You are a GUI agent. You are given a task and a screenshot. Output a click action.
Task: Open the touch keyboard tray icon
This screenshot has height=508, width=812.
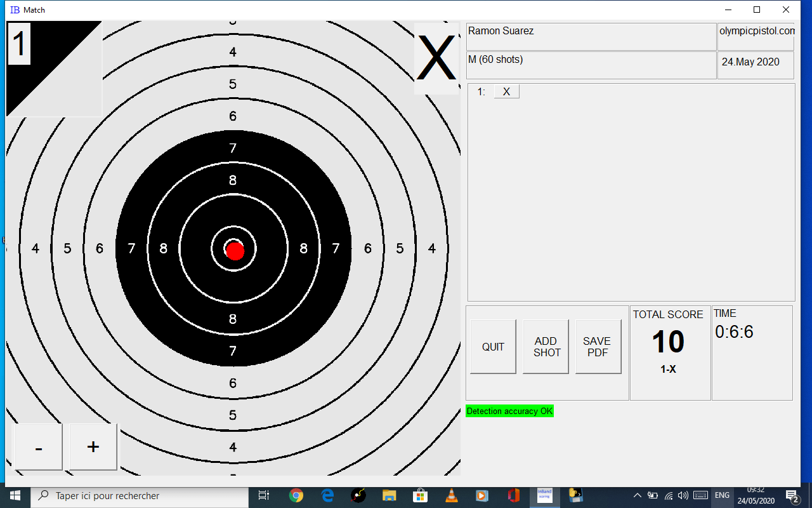(700, 495)
